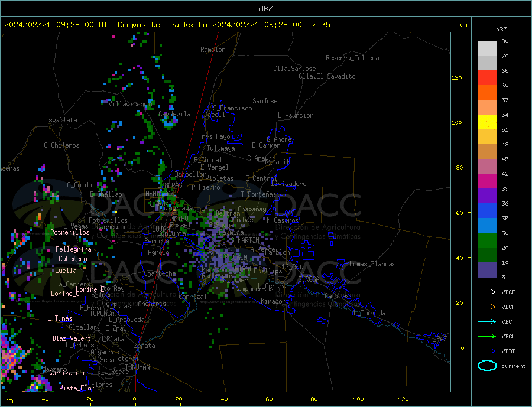This screenshot has height=407, width=532.
Task: Click the 'Villavicencio' map label
Action: (x=131, y=104)
